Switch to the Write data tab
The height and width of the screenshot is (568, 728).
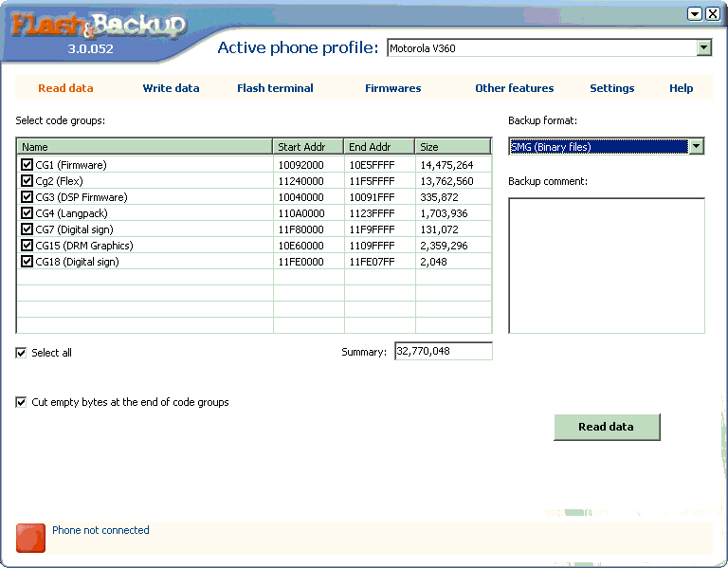[x=171, y=88]
